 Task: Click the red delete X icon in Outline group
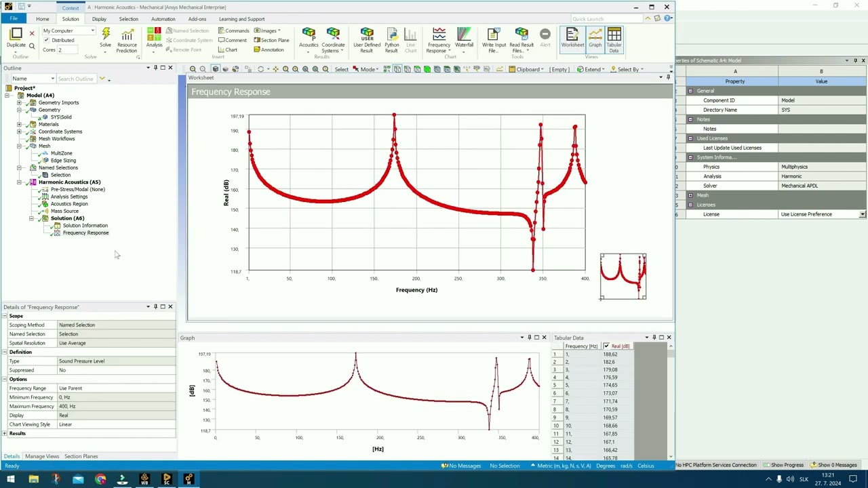[x=31, y=33]
